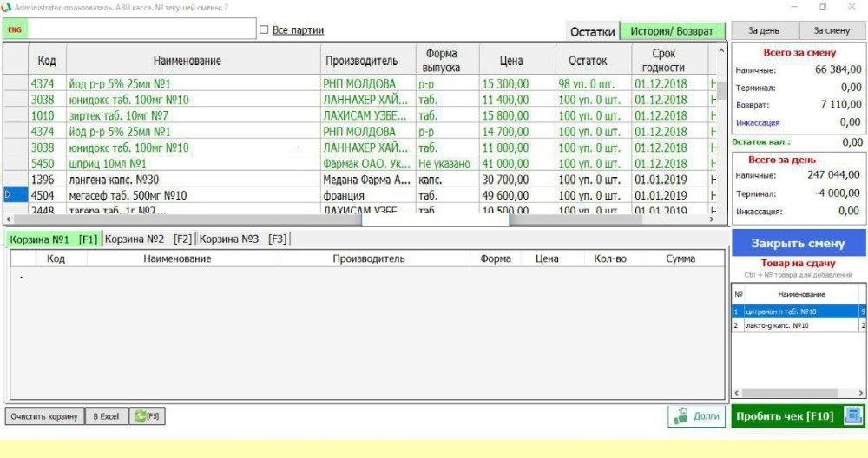Click the product search input field

(141, 29)
